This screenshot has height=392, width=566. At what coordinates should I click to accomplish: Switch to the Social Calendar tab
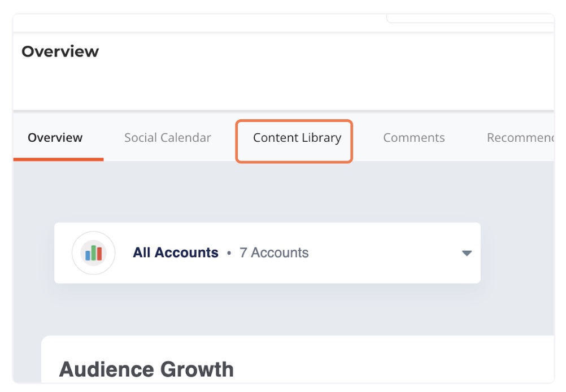168,138
